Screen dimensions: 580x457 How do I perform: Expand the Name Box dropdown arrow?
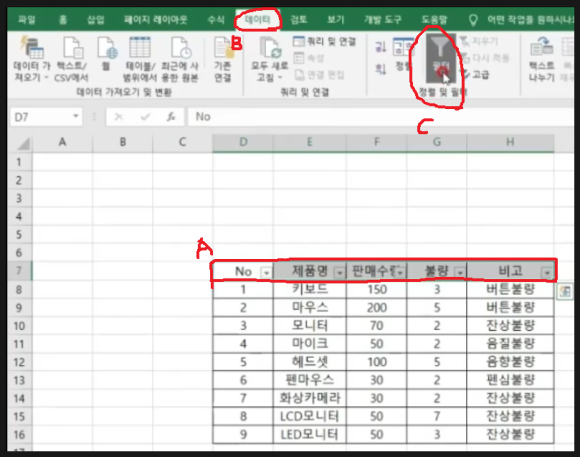coord(75,116)
